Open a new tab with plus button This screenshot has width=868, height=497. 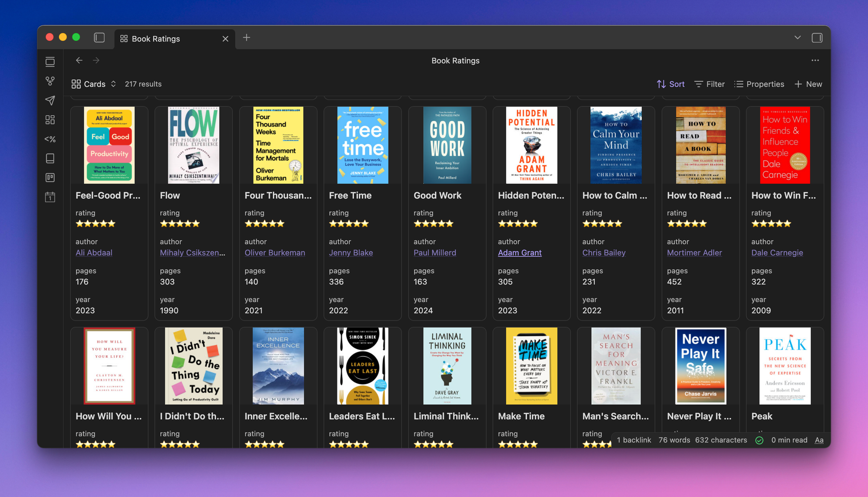[247, 38]
